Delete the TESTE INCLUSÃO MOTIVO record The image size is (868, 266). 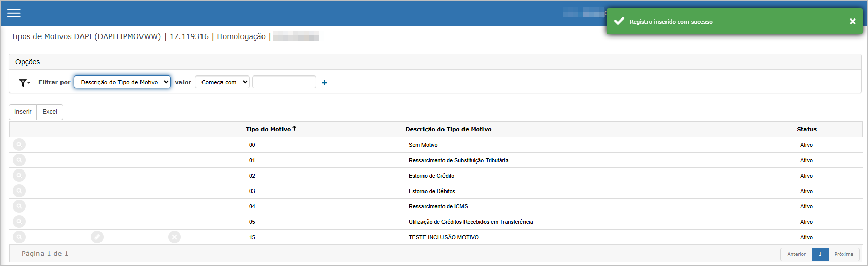tap(174, 237)
